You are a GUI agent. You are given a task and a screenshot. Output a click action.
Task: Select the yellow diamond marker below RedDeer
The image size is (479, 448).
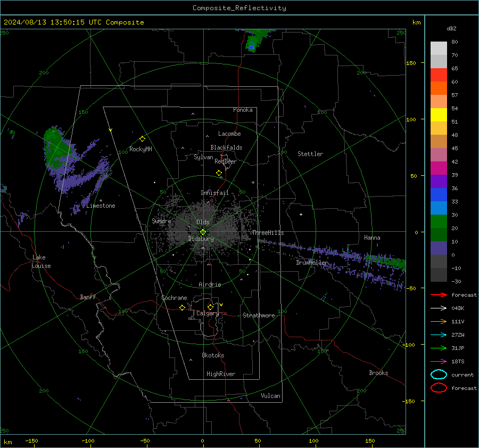pos(219,173)
